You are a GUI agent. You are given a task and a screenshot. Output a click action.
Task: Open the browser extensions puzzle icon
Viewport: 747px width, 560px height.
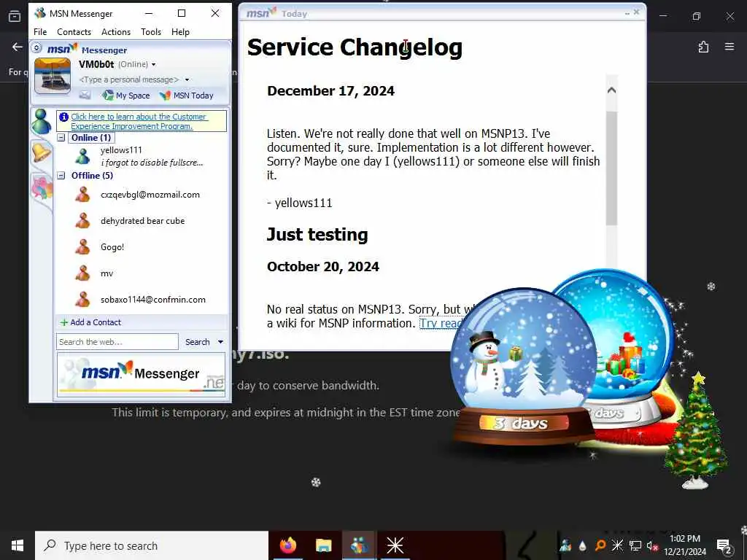coord(703,47)
